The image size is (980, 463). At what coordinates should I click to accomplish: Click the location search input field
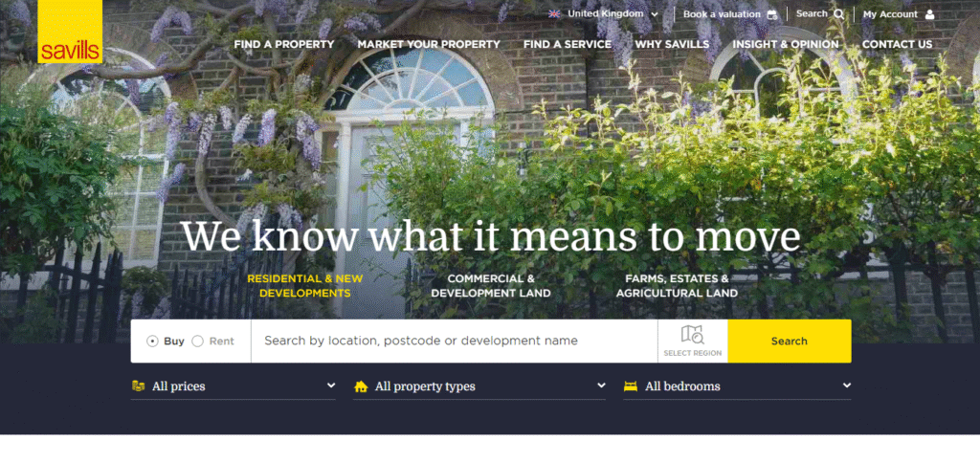pyautogui.click(x=455, y=342)
